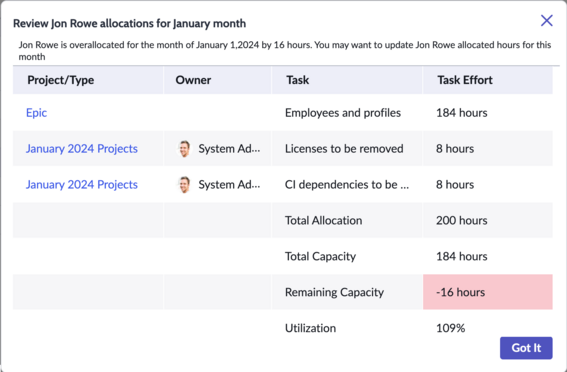
Task: Click the Total Allocation label
Action: pyautogui.click(x=323, y=221)
